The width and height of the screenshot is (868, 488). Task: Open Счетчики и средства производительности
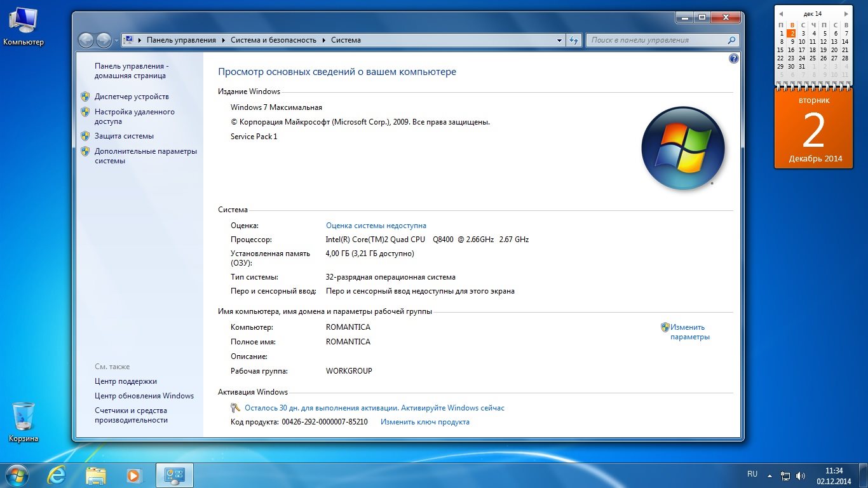131,416
